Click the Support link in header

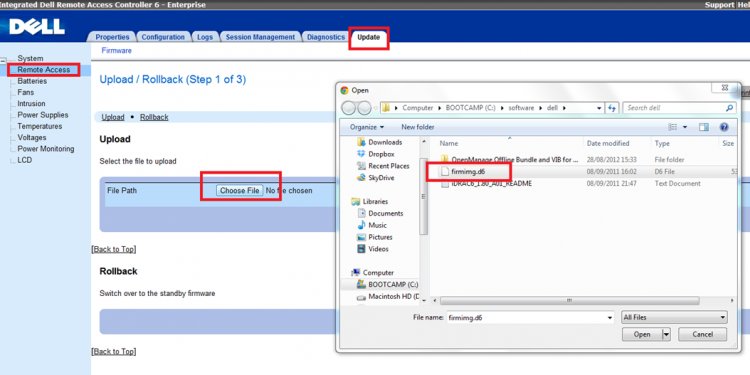(719, 5)
